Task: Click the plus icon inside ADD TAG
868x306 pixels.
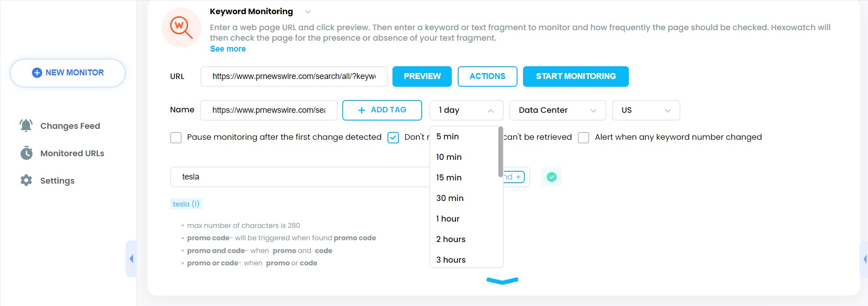Action: click(361, 110)
